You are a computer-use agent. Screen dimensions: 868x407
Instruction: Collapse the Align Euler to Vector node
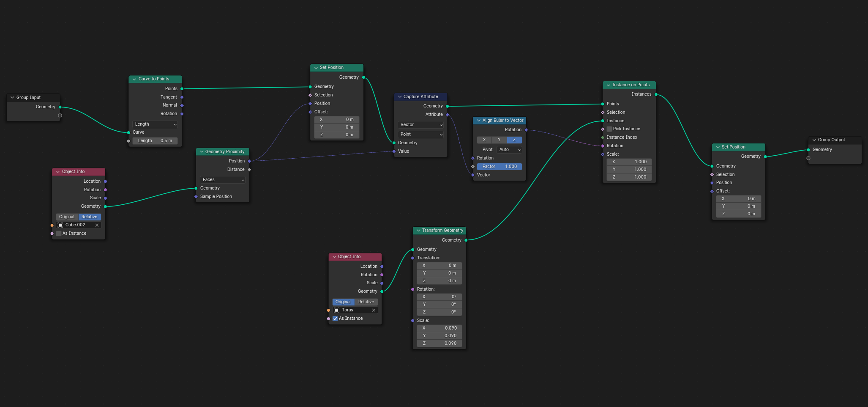pyautogui.click(x=479, y=121)
